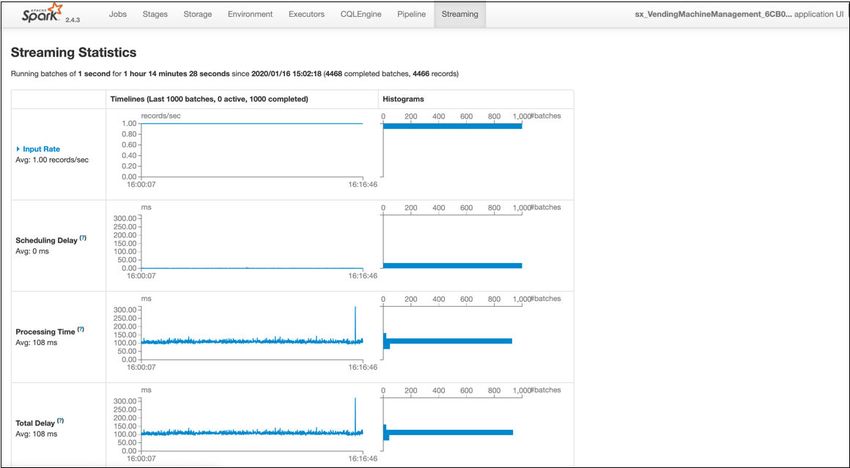Click the spike in Processing Time timeline

point(355,324)
